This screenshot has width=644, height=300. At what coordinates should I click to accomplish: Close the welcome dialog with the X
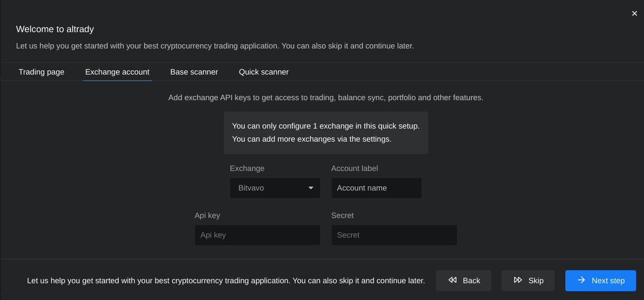(634, 14)
